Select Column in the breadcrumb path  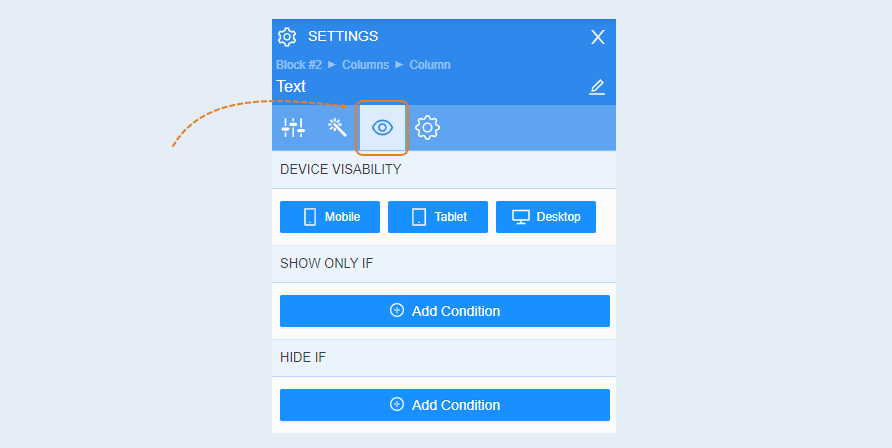(x=430, y=65)
